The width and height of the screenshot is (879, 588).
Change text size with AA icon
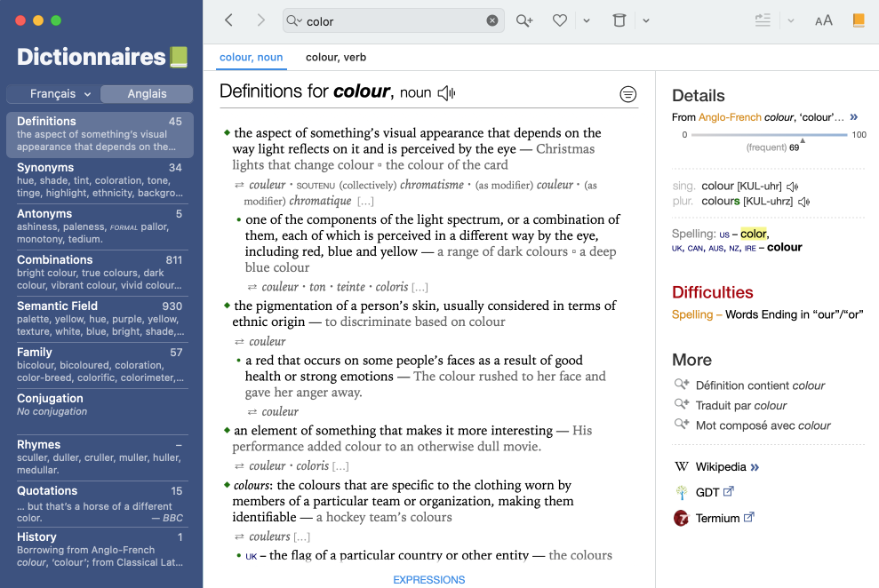(x=823, y=20)
